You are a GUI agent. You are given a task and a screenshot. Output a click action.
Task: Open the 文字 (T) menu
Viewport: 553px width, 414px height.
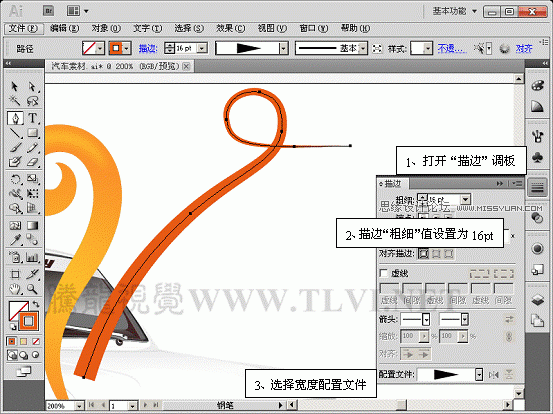[x=148, y=29]
